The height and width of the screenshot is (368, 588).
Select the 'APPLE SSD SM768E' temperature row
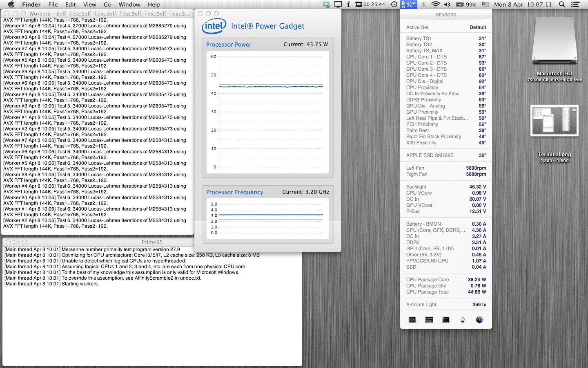click(446, 155)
